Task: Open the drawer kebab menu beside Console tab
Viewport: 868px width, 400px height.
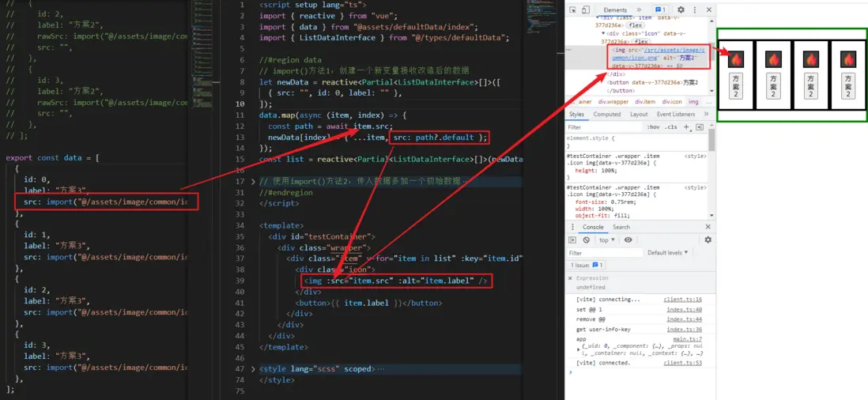Action: (x=572, y=228)
